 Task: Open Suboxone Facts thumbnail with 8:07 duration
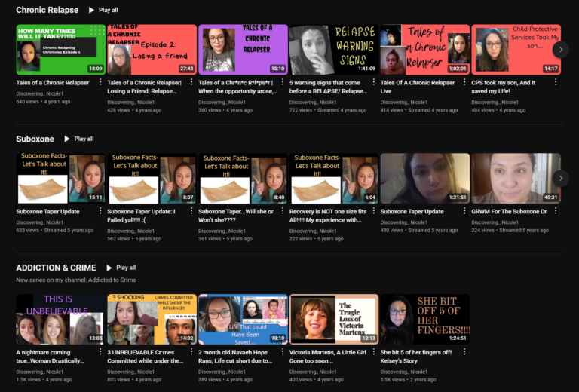pos(152,178)
